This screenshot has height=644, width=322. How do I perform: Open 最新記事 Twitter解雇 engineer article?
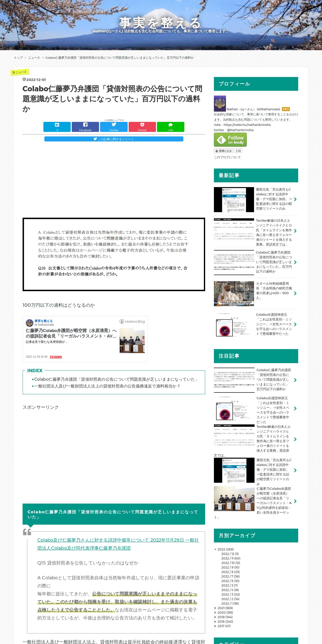274,232
